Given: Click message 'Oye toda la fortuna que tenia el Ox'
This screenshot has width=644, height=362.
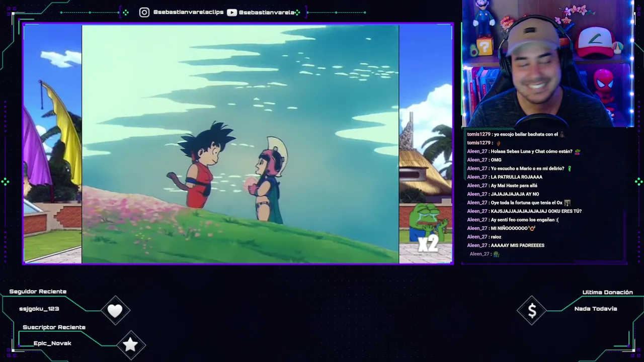Looking at the screenshot, I should pyautogui.click(x=527, y=203).
